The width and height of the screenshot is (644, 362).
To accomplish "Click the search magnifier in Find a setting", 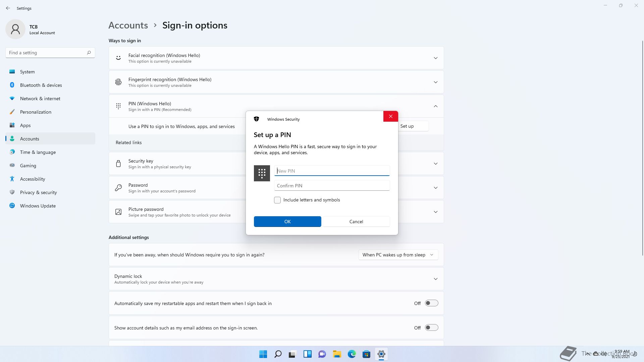I will point(89,53).
